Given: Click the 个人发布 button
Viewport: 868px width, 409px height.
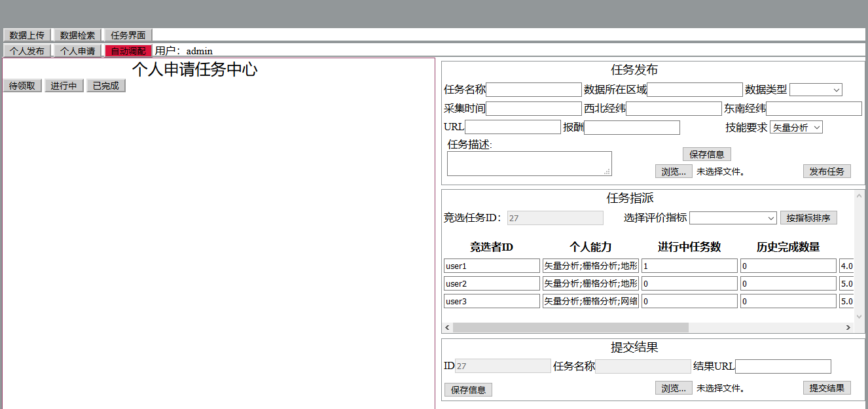Looking at the screenshot, I should tap(27, 51).
